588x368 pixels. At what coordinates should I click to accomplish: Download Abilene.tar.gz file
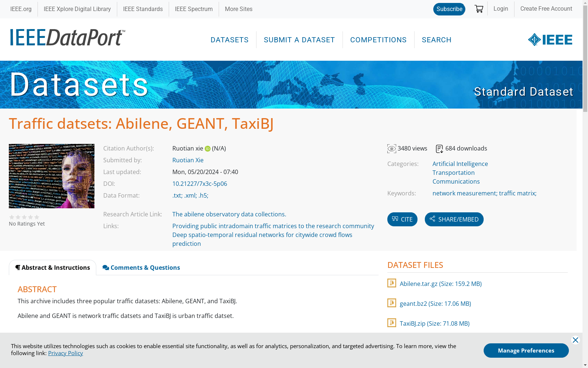[441, 284]
